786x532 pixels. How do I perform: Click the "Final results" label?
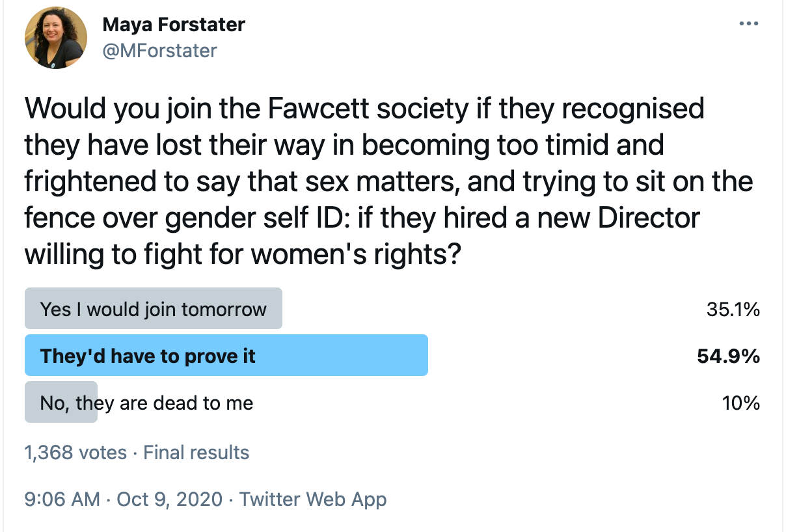(196, 453)
